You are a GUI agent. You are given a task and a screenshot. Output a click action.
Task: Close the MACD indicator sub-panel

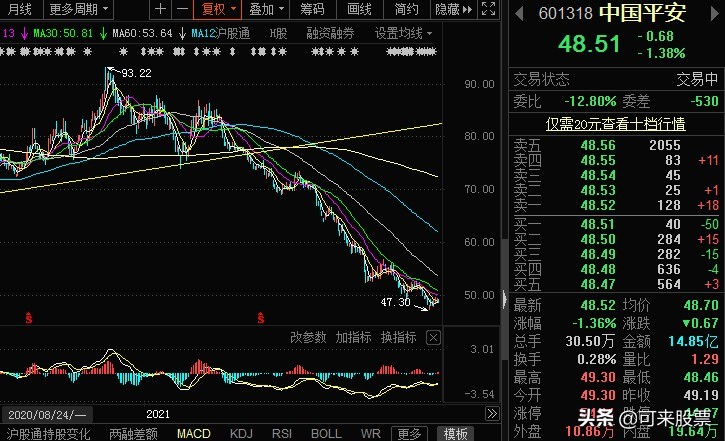[433, 338]
